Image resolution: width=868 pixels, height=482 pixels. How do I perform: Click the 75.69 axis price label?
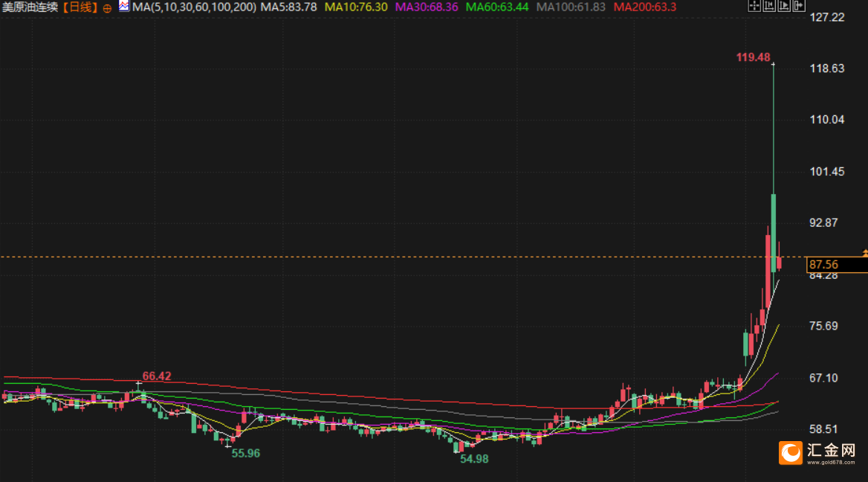(823, 326)
